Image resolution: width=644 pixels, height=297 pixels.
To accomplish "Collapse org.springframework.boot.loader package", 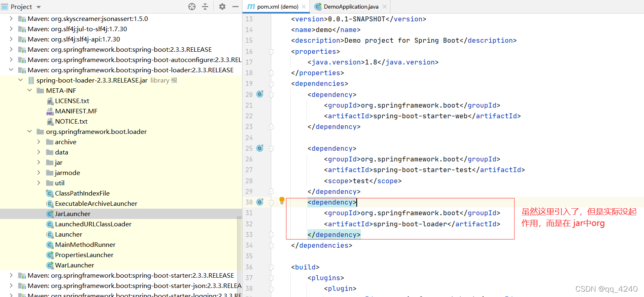I will (x=30, y=132).
